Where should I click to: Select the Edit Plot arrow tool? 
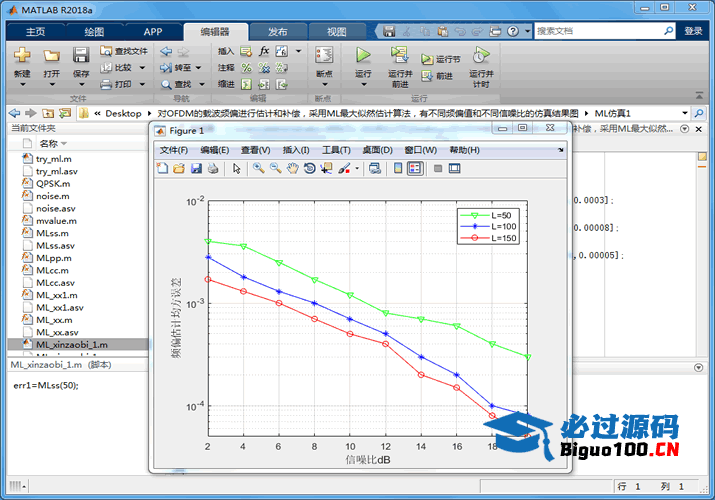click(236, 169)
